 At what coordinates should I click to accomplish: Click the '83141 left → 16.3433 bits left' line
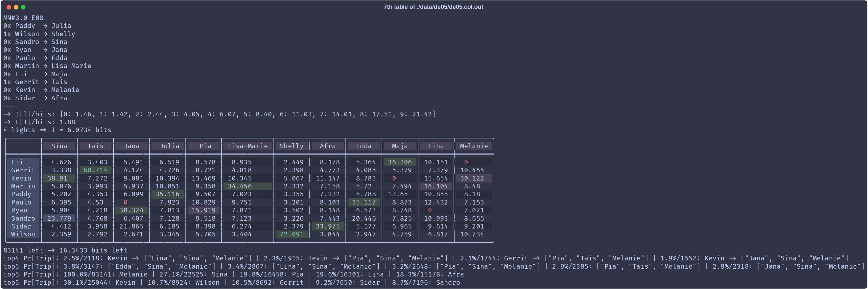(65, 251)
